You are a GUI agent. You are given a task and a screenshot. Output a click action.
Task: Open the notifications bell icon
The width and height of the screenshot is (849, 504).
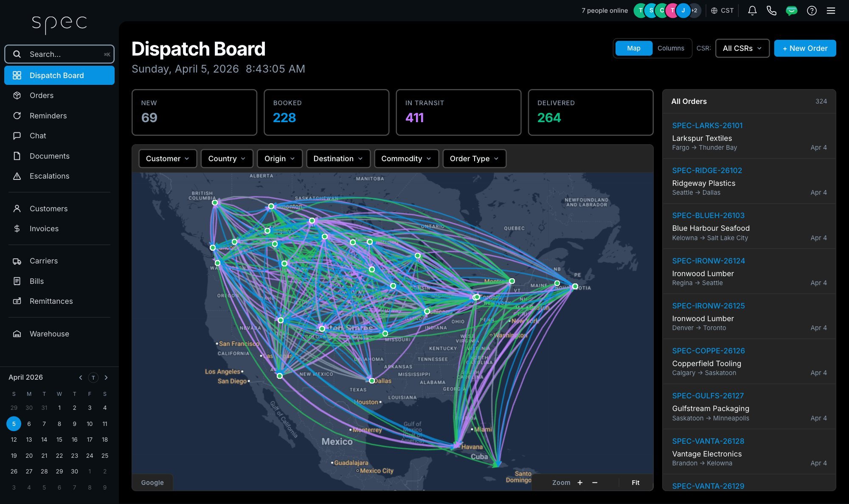coord(752,11)
